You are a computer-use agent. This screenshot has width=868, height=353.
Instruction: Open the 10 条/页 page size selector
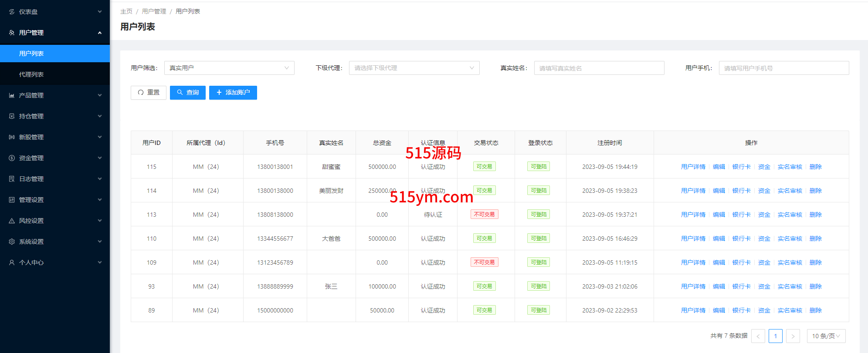pyautogui.click(x=826, y=336)
